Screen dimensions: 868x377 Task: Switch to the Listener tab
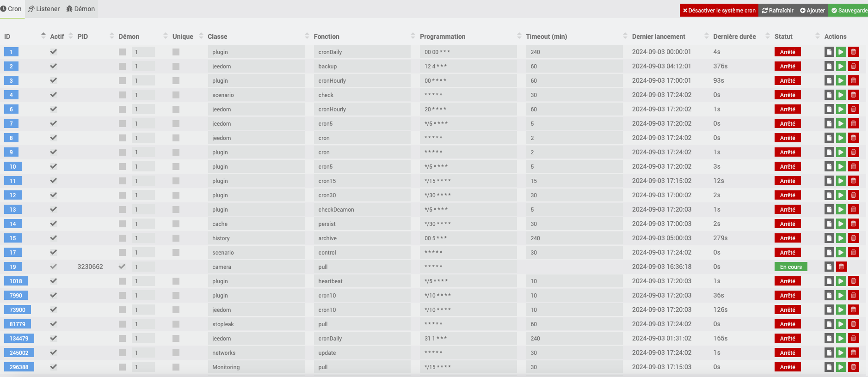(x=44, y=9)
